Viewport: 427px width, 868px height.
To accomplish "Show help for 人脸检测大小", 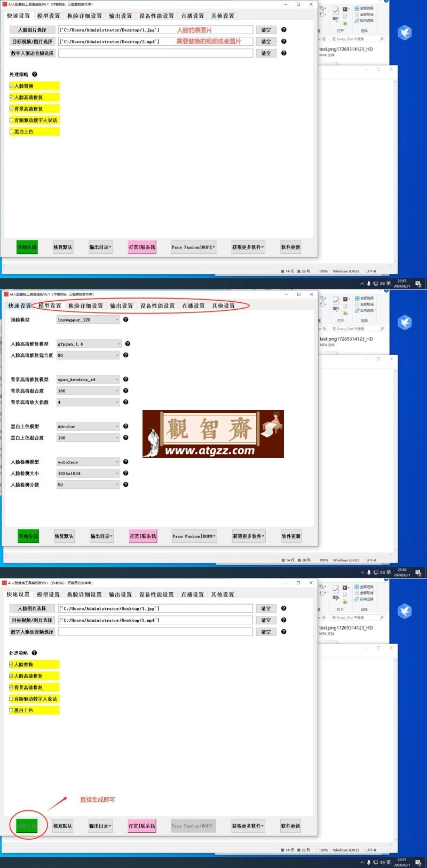I will point(126,473).
